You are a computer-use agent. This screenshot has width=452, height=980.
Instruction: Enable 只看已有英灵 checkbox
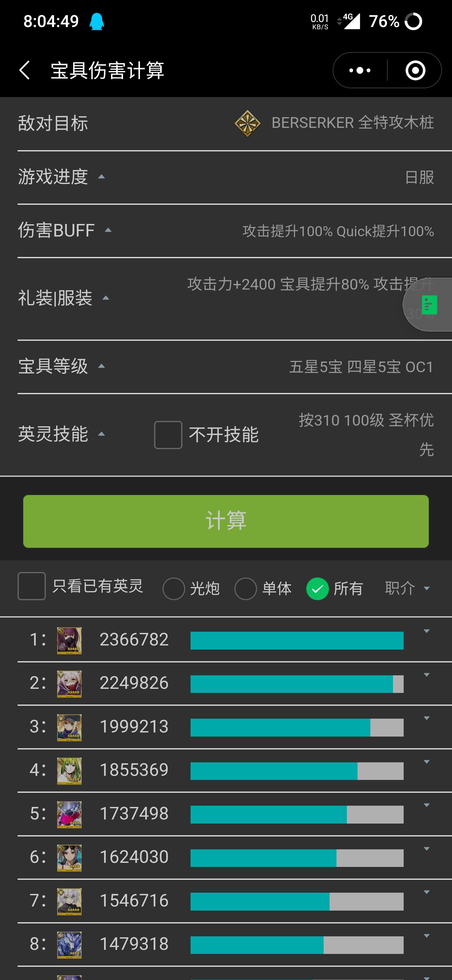[32, 586]
